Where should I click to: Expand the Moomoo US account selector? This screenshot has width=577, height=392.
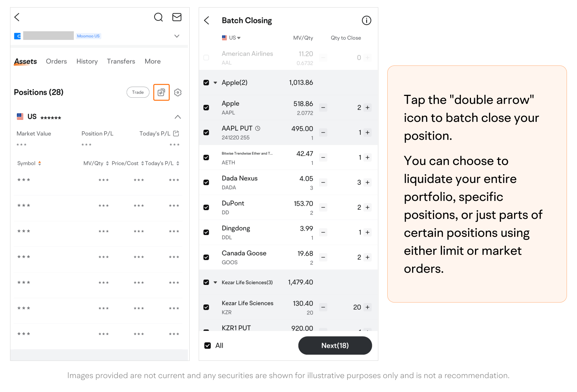[177, 36]
